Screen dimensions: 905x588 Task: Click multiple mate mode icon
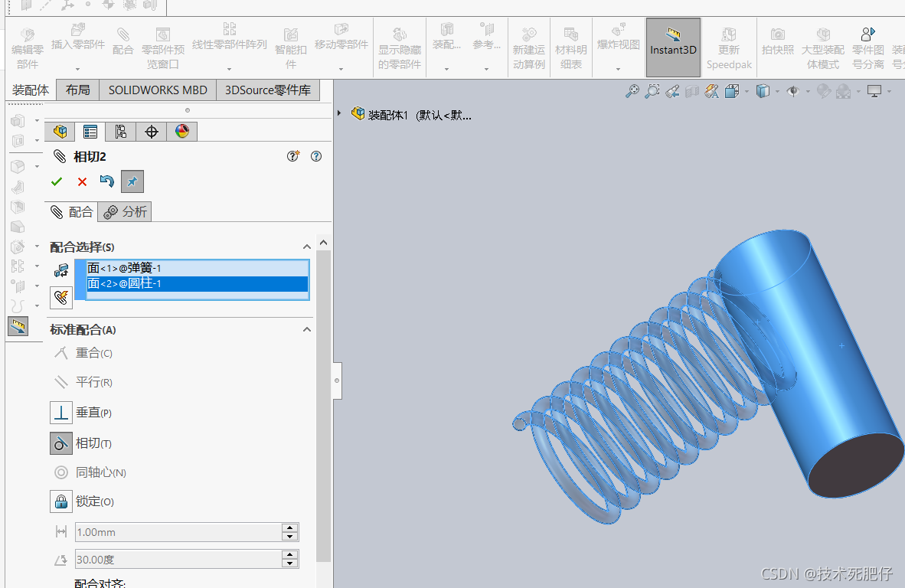click(61, 298)
